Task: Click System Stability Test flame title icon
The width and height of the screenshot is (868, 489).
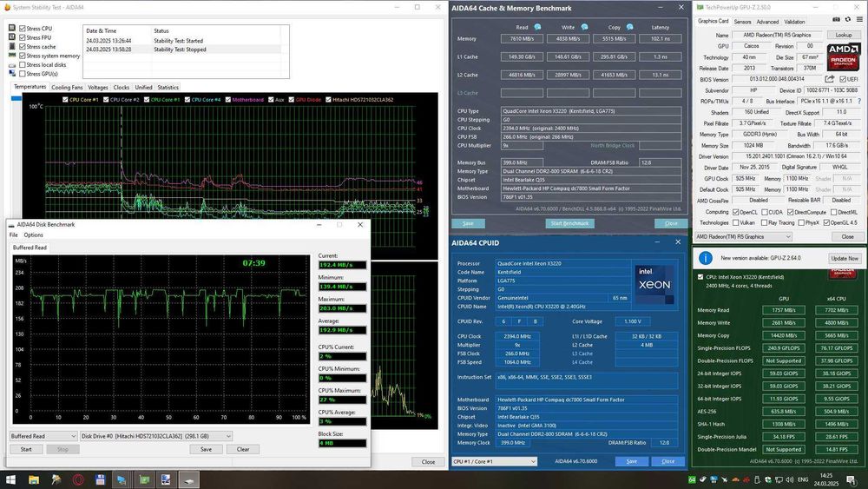Action: pyautogui.click(x=7, y=7)
